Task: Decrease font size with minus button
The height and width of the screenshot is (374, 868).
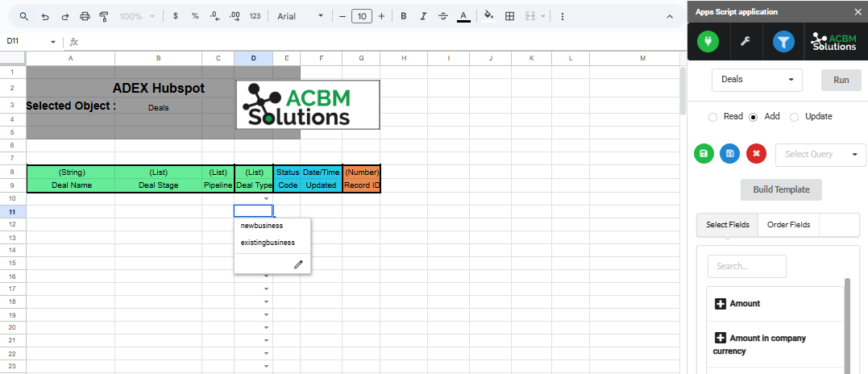Action: pyautogui.click(x=342, y=17)
